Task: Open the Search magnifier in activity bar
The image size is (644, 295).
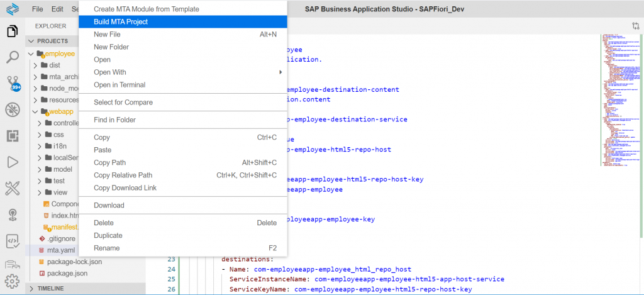Action: 13,57
